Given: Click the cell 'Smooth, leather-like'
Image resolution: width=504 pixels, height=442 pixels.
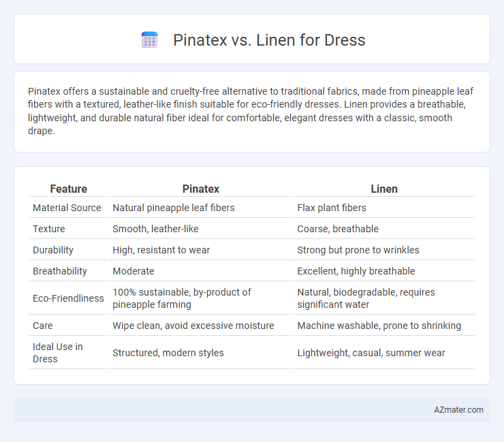Looking at the screenshot, I should [155, 229].
